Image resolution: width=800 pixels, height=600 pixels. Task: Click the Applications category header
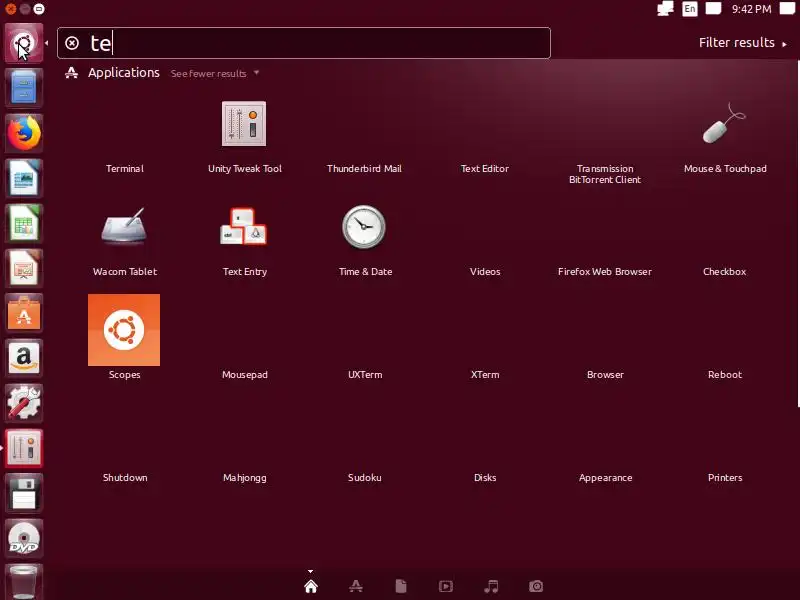pyautogui.click(x=123, y=72)
